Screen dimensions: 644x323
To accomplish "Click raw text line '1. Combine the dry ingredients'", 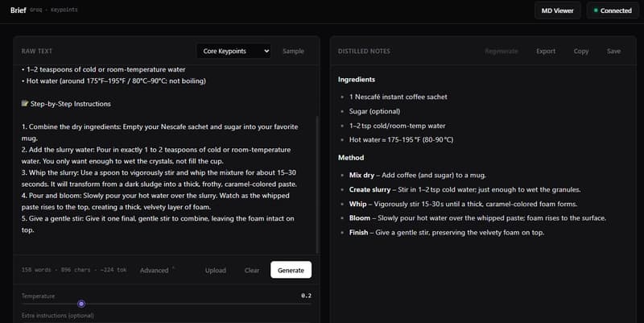I will pyautogui.click(x=159, y=132).
